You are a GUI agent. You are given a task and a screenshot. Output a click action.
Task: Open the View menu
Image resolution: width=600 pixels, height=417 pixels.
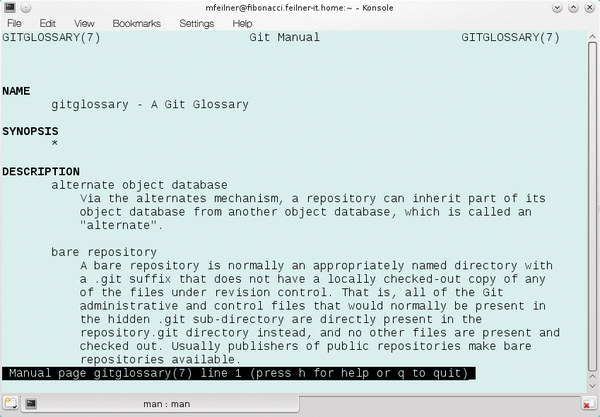[84, 23]
